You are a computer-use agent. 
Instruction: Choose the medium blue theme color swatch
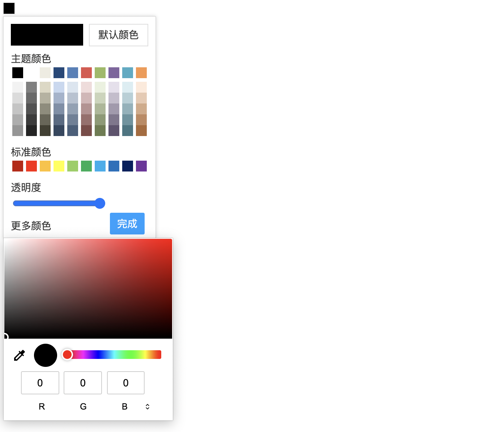73,73
